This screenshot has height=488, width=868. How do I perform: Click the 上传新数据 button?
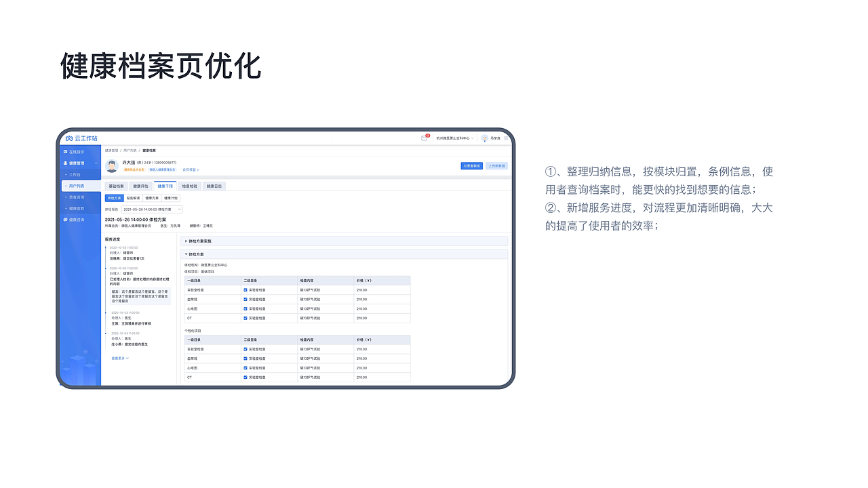click(x=496, y=165)
